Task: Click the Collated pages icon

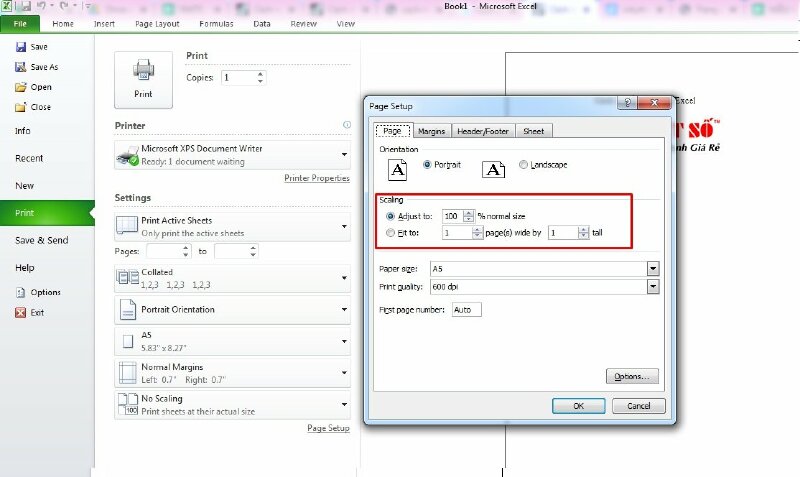Action: tap(128, 278)
